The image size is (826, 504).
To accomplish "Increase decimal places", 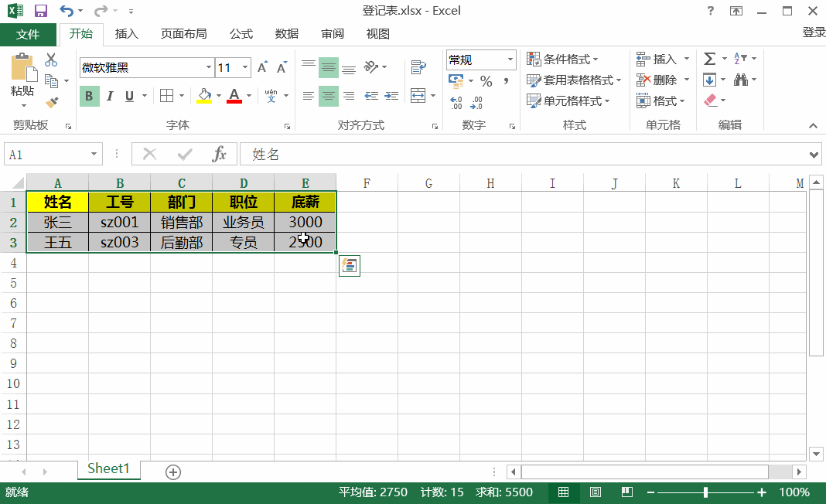I will click(x=456, y=102).
